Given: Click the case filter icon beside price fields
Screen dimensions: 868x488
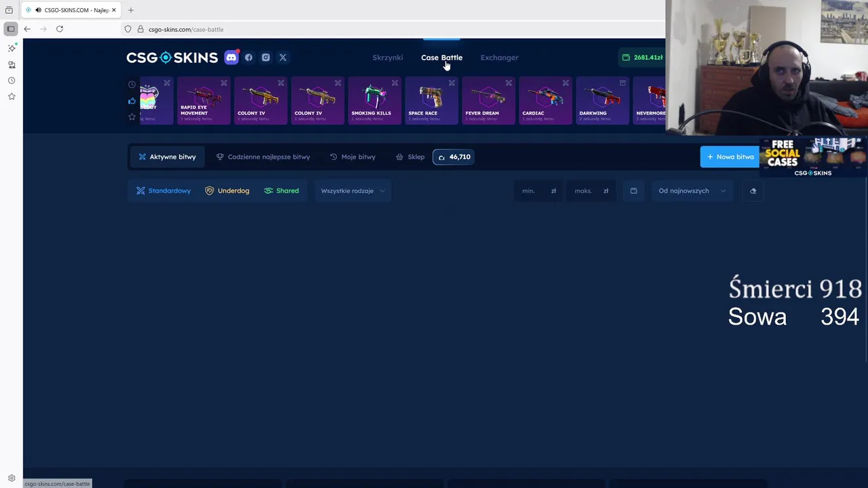Looking at the screenshot, I should pyautogui.click(x=633, y=190).
